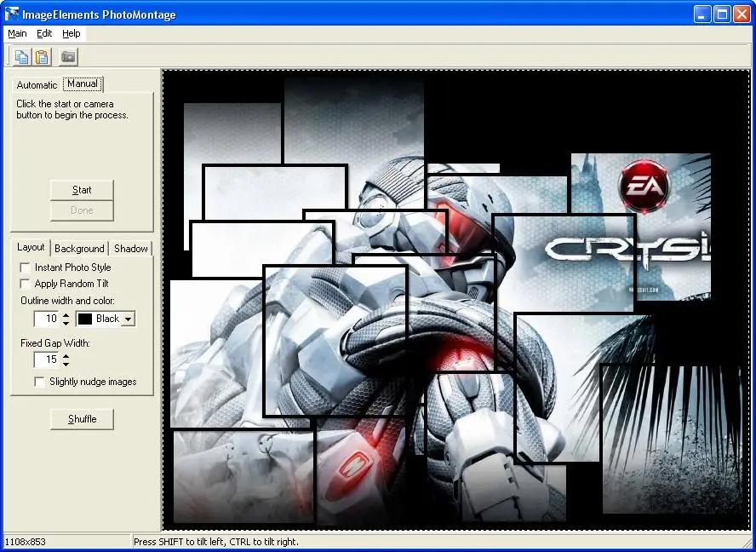Increase Fixed Gap Width with the up arrow
756x552 pixels.
(66, 356)
